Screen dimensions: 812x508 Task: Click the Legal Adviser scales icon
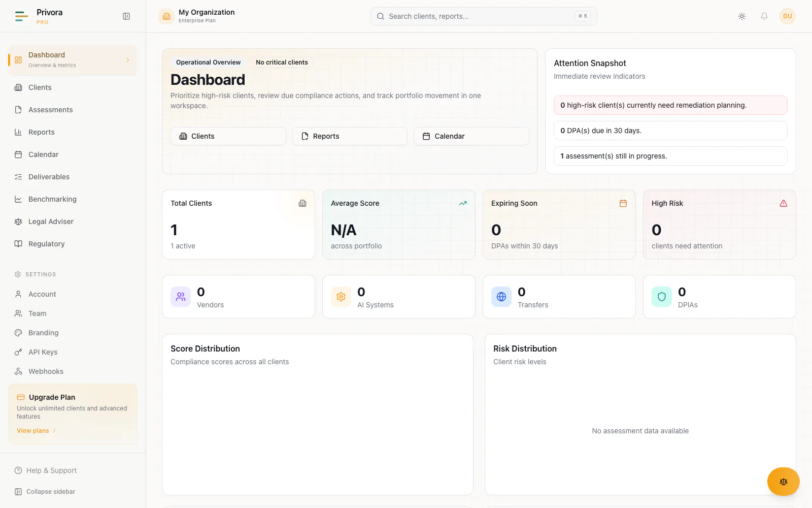(18, 221)
